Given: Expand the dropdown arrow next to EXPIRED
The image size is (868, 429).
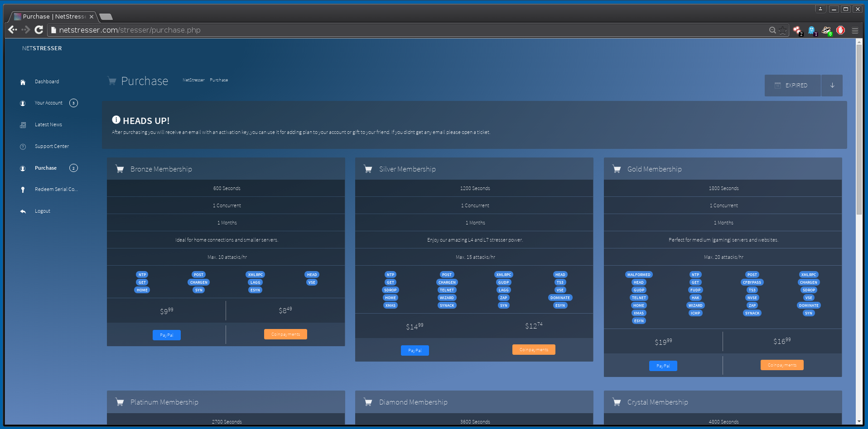Looking at the screenshot, I should coord(832,86).
